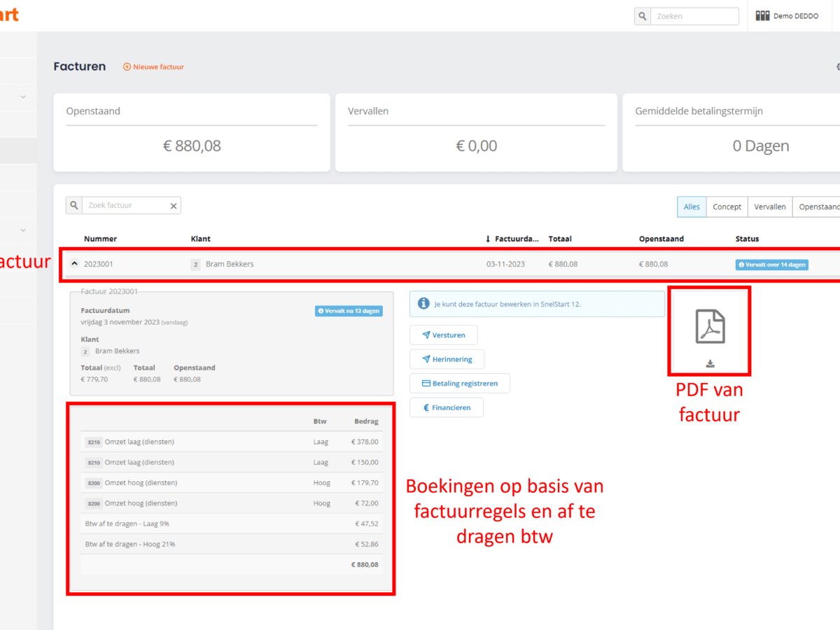Sort by the Factuurdatum column header
The width and height of the screenshot is (840, 630).
[x=515, y=239]
